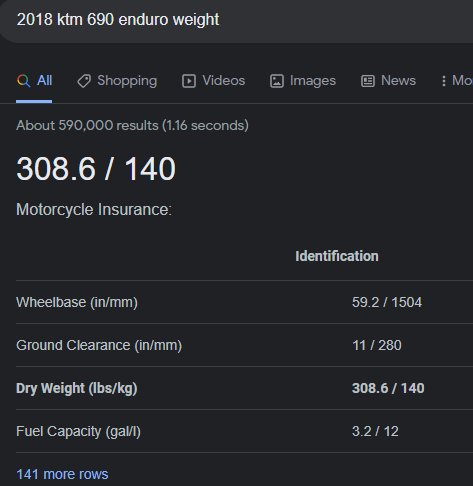Viewport: 473px width, 486px height.
Task: Click the bold table value '308.6 / 140'
Action: pos(388,388)
